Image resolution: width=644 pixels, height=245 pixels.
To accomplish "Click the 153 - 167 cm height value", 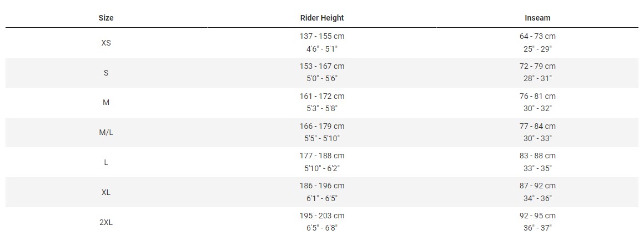I will coord(322,66).
